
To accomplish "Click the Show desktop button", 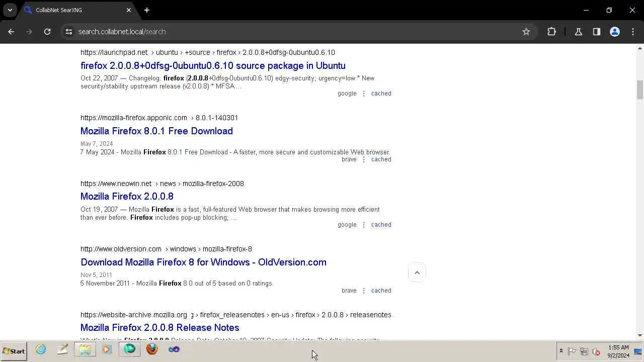I will 639,351.
